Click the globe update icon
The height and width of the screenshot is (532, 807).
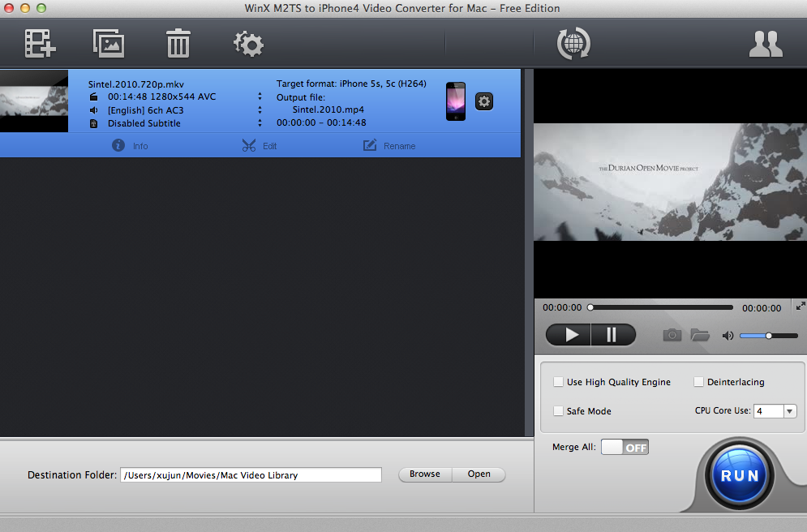tap(573, 43)
